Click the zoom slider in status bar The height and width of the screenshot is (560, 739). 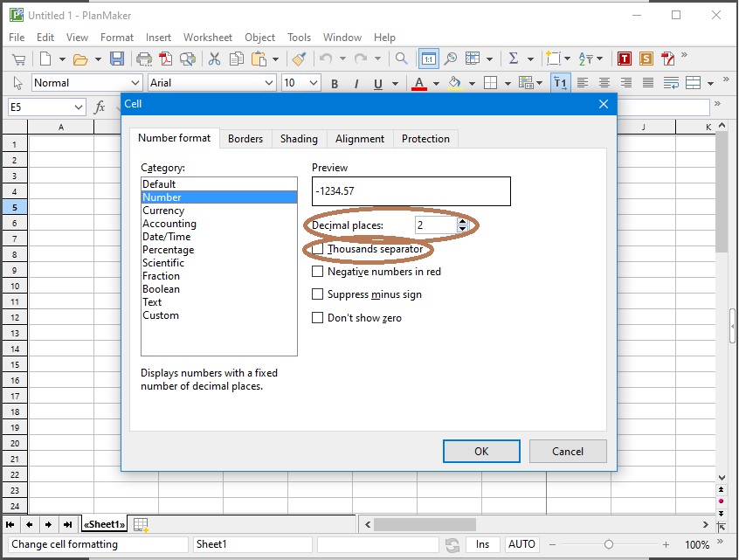[x=609, y=544]
